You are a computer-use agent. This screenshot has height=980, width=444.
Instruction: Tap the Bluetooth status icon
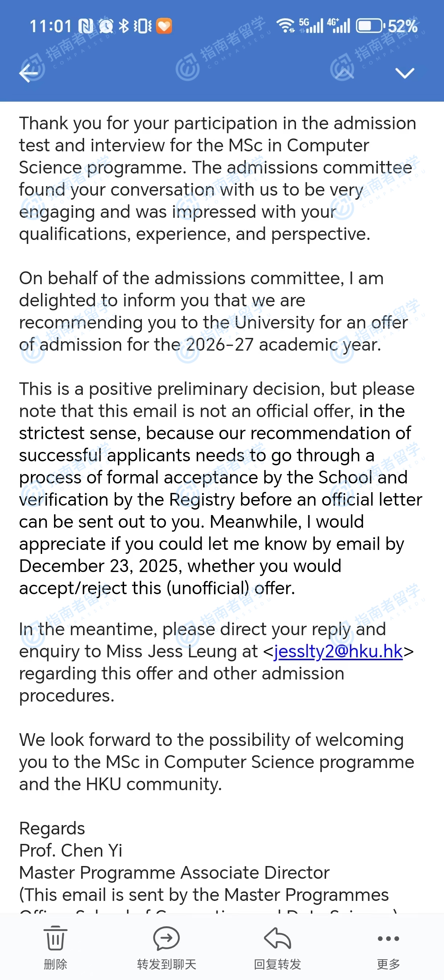point(124,26)
